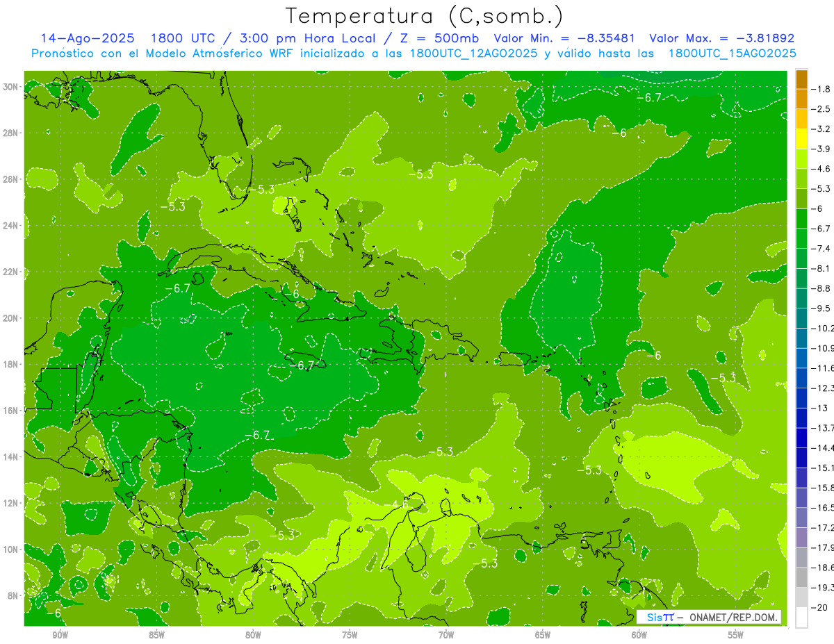Click the "Valor Max. = -3.81892" readout
834x644 pixels.
coord(721,38)
